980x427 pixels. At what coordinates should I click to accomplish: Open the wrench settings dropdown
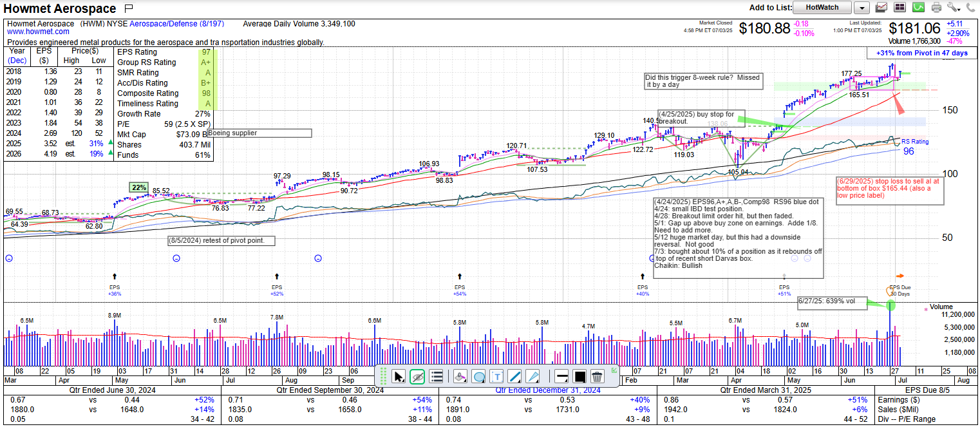tap(954, 8)
